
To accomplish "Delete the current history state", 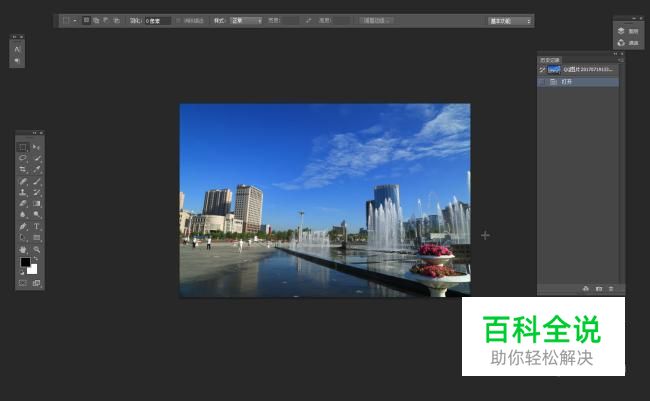I will [x=611, y=289].
